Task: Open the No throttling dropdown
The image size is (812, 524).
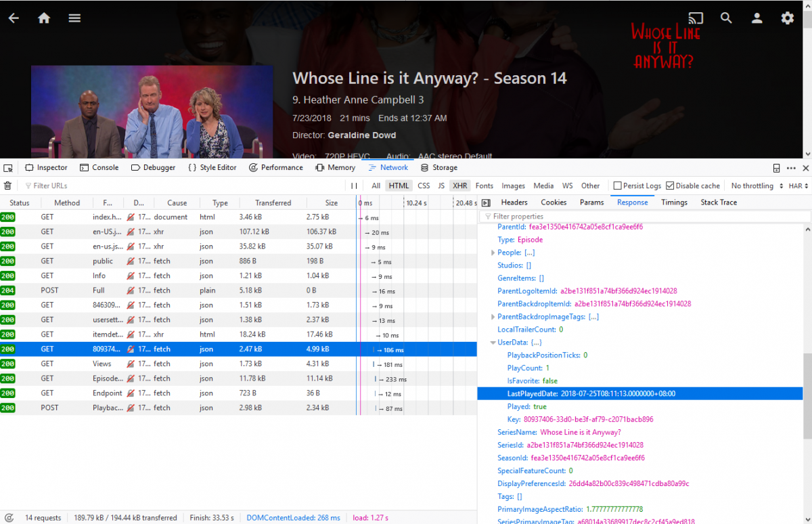Action: point(757,185)
